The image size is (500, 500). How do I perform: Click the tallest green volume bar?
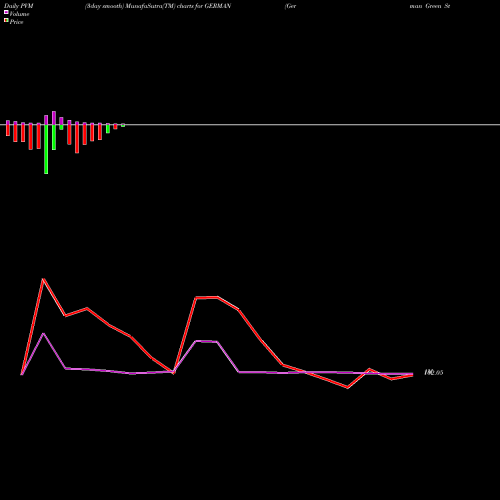click(46, 149)
